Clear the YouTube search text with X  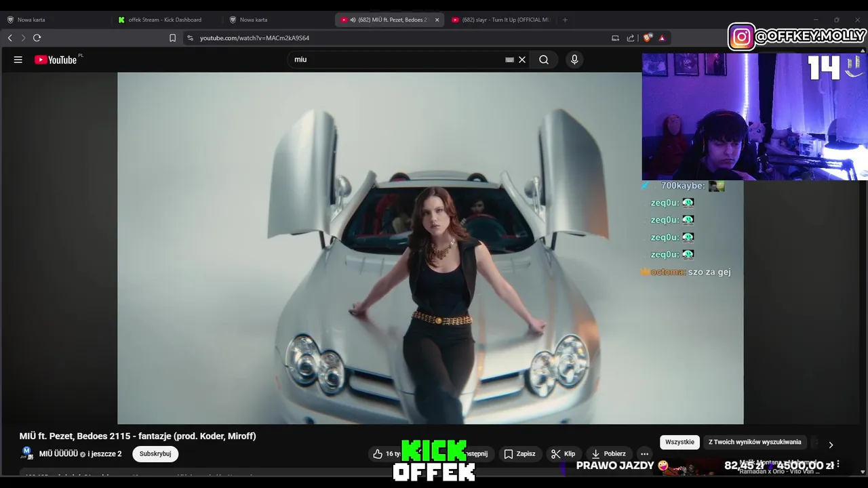pos(522,60)
